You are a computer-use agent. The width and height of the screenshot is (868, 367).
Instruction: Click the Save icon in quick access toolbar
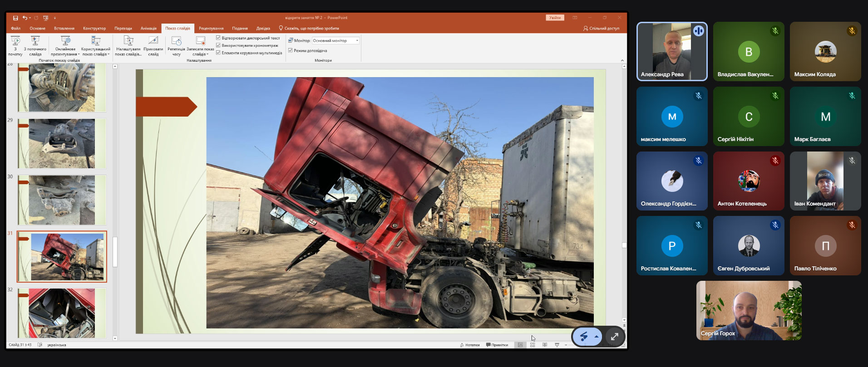tap(15, 18)
